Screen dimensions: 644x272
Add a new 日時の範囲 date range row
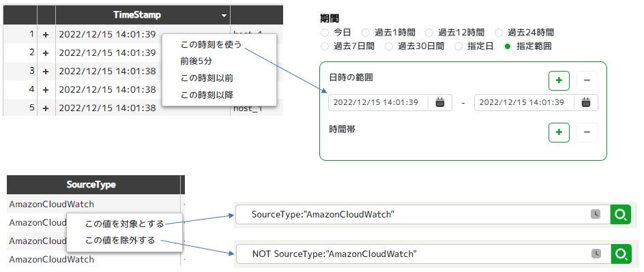pyautogui.click(x=559, y=80)
